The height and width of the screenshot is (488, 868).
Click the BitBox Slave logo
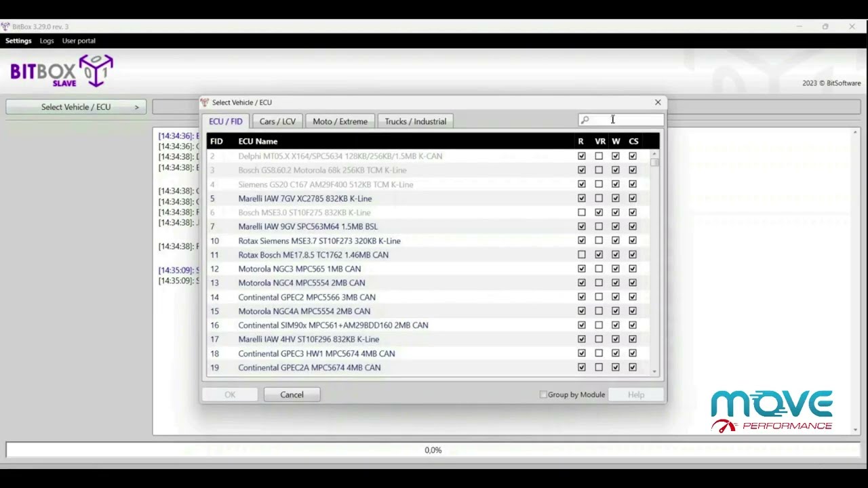[x=61, y=70]
